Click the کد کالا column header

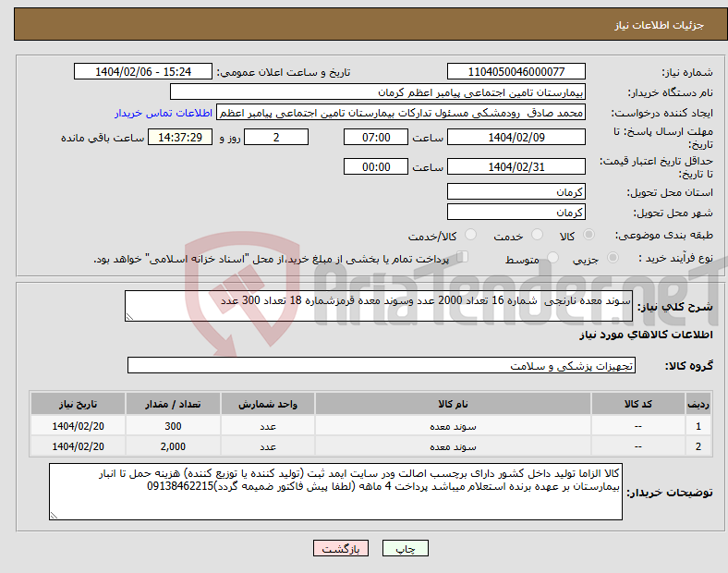[638, 404]
